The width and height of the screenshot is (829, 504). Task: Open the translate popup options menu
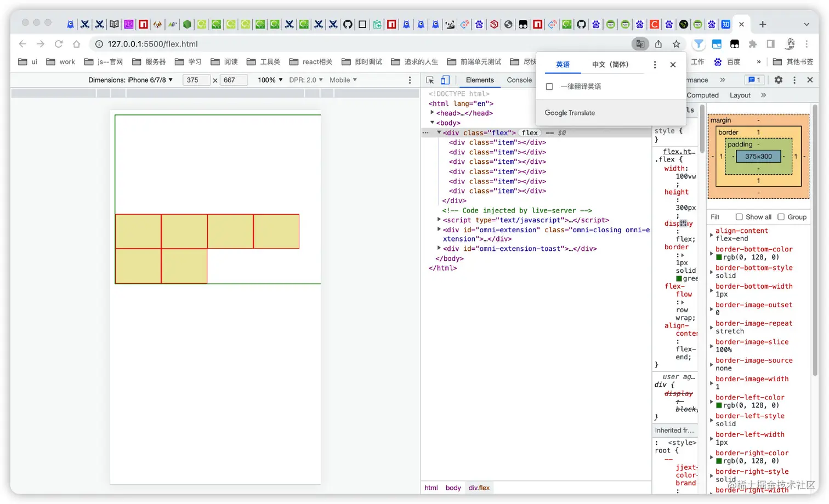point(655,65)
